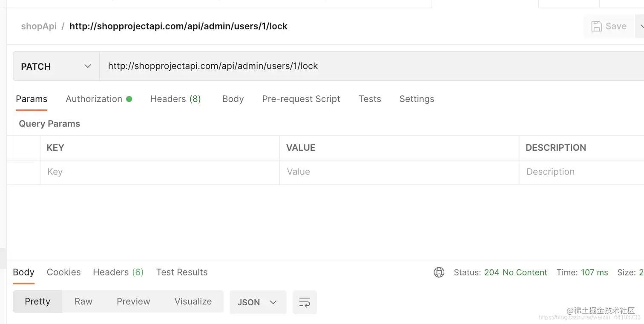Click the shopApi breadcrumb link

39,26
